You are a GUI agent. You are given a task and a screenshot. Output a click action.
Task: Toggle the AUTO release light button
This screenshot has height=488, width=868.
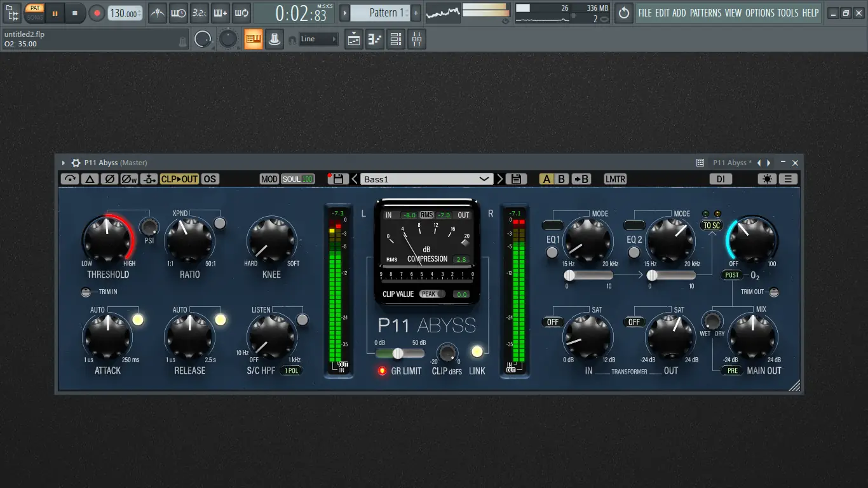pyautogui.click(x=220, y=320)
